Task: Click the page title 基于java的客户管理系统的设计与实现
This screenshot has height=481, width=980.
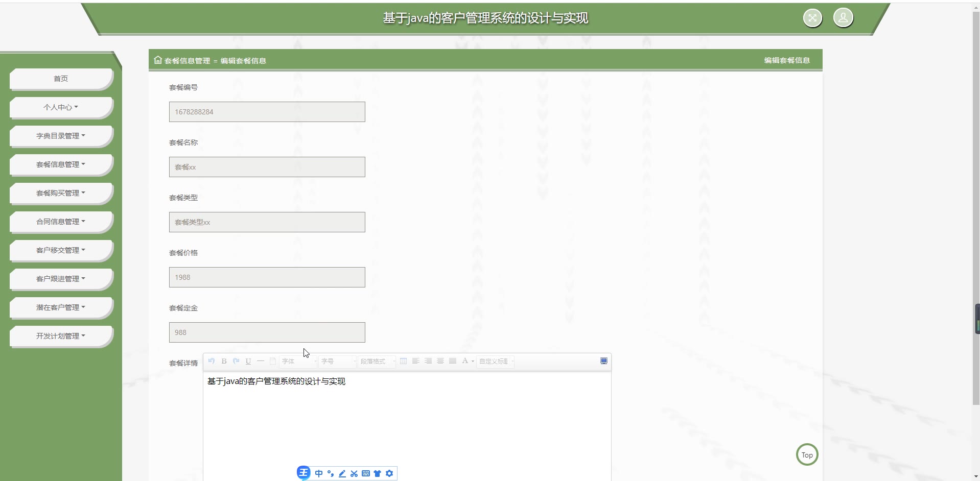Action: 485,18
